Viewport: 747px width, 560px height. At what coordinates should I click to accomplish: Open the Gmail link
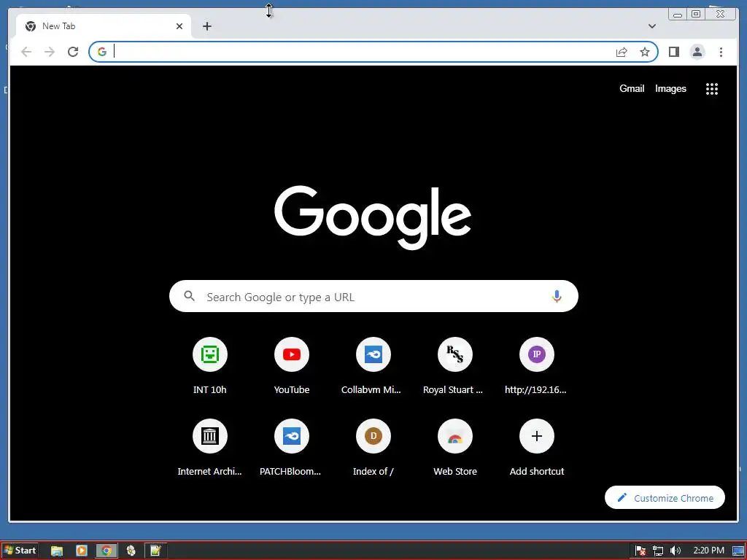point(632,88)
